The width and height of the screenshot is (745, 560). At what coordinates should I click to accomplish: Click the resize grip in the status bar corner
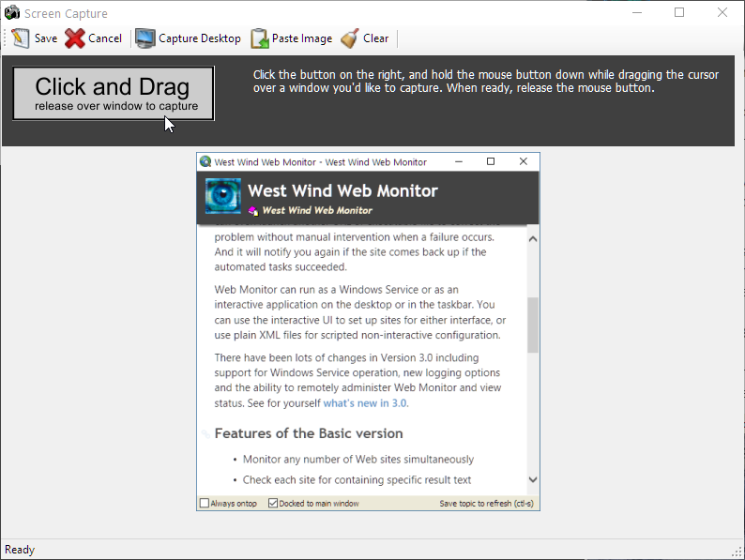pyautogui.click(x=737, y=552)
